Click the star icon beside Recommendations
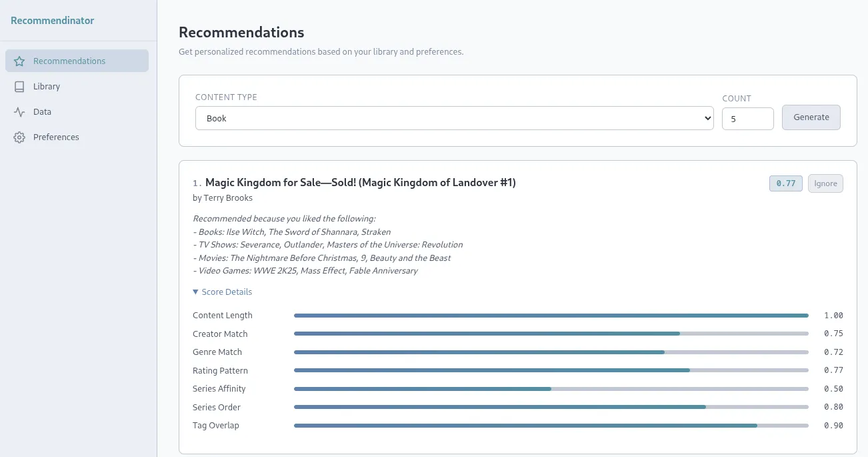This screenshot has width=868, height=457. pos(19,61)
